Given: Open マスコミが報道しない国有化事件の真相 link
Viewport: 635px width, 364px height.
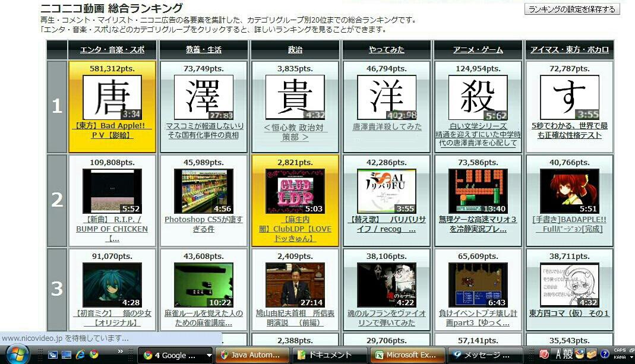Looking at the screenshot, I should 204,131.
